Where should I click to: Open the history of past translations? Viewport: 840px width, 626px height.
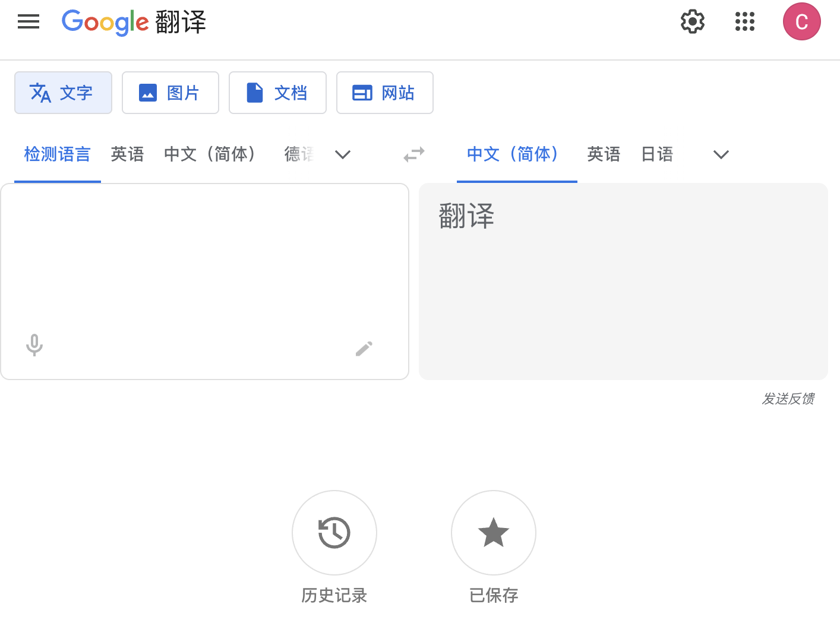pyautogui.click(x=334, y=533)
